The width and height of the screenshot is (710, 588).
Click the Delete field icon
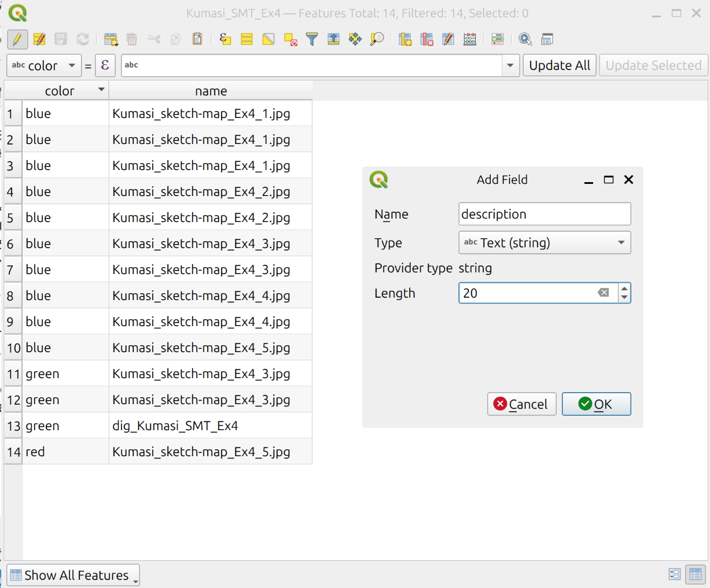pyautogui.click(x=427, y=39)
